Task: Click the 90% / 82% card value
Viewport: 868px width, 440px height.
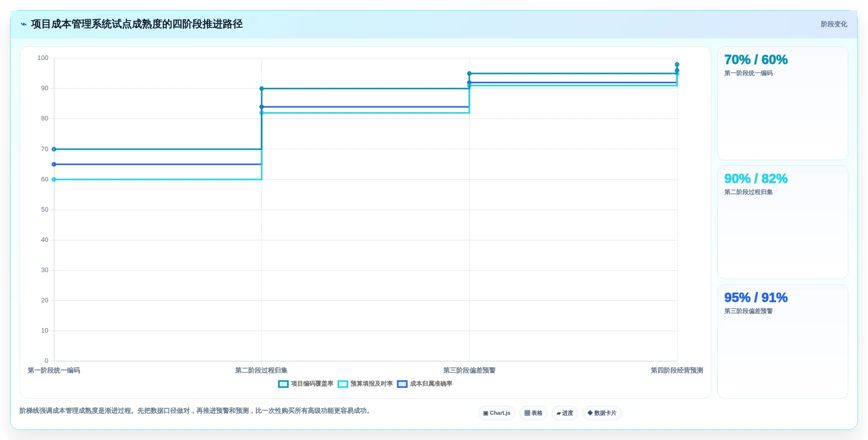Action: 756,179
